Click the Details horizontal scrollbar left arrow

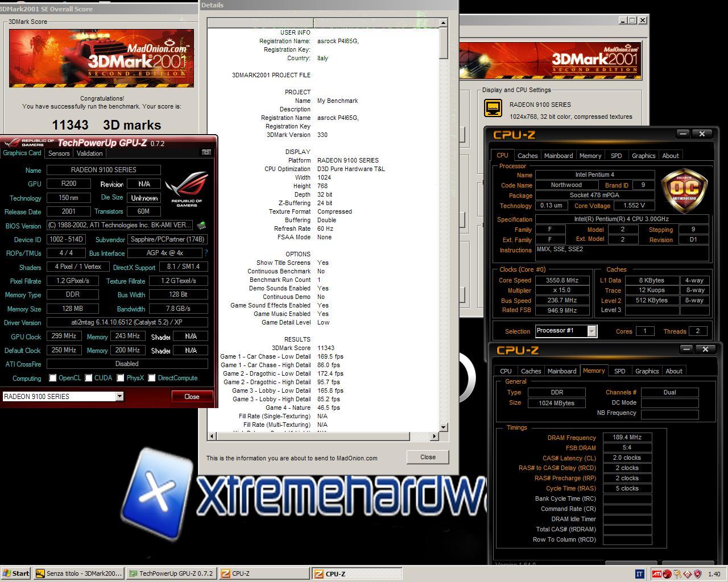(x=212, y=436)
